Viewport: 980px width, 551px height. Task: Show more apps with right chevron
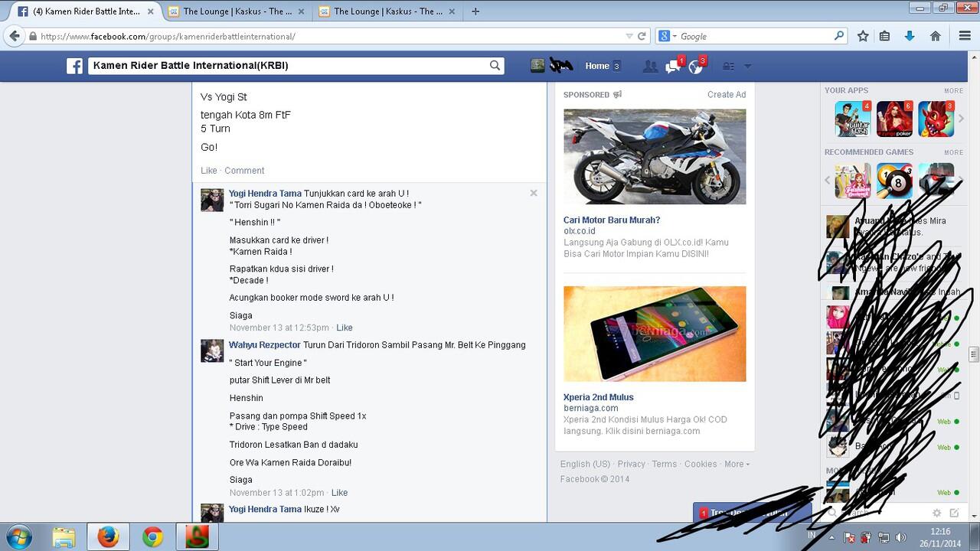coord(961,119)
